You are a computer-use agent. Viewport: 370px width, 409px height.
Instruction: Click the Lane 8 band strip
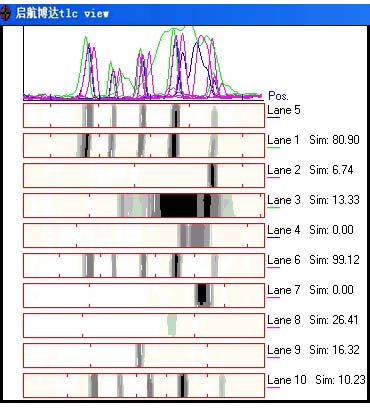144,325
